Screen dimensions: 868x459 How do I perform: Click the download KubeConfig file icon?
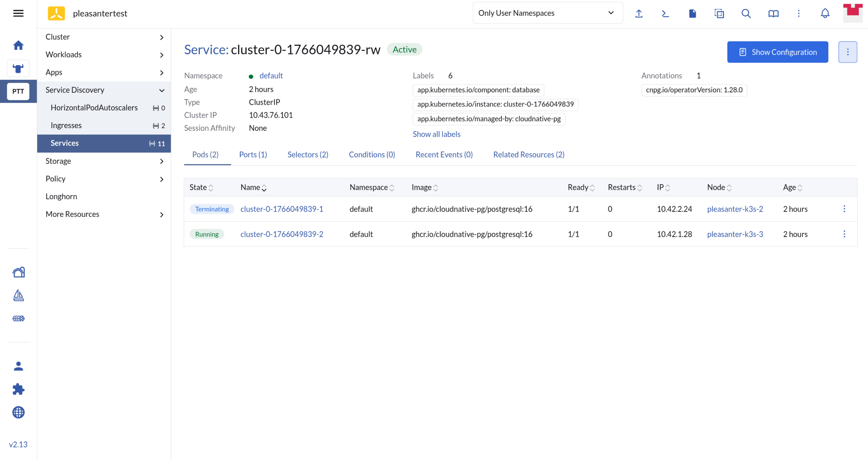pos(692,14)
